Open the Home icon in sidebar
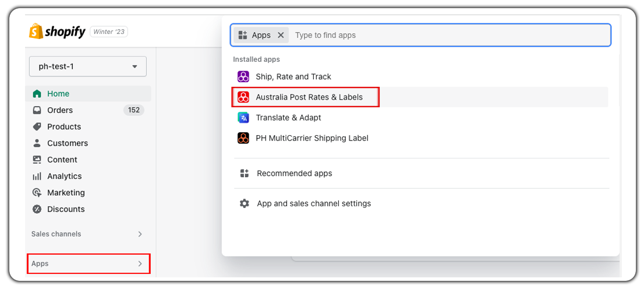Screen dimensions: 644x289 [x=37, y=94]
